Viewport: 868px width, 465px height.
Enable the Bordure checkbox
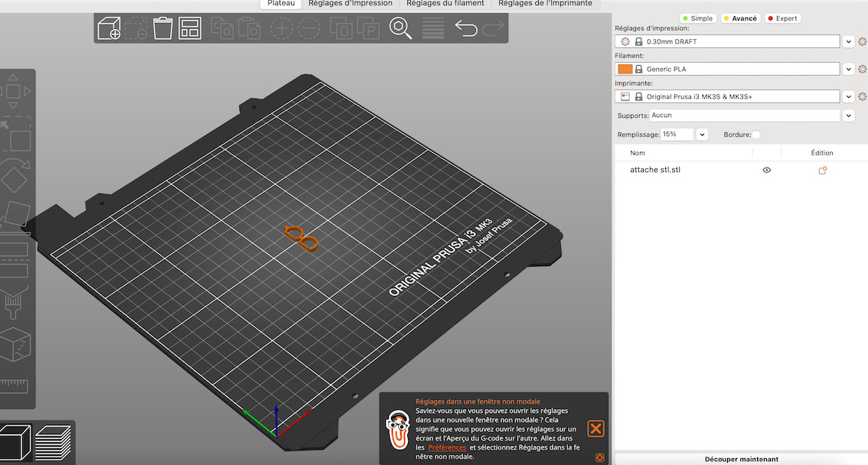[755, 135]
